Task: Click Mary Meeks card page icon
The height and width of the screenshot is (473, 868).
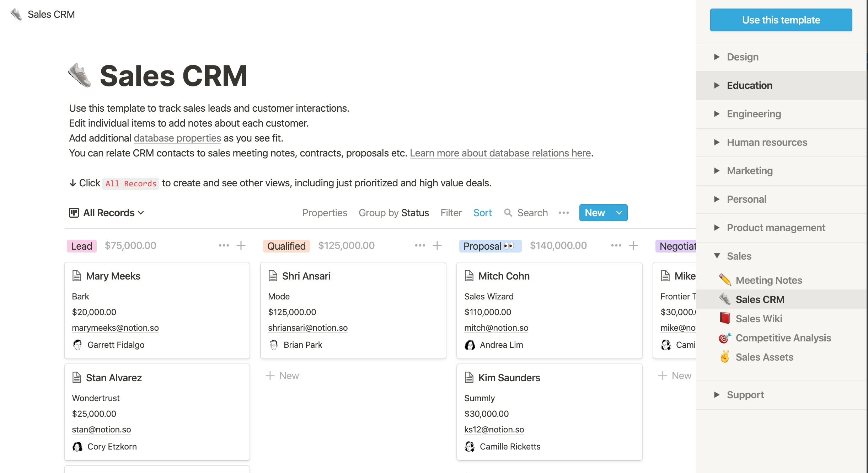Action: point(77,276)
